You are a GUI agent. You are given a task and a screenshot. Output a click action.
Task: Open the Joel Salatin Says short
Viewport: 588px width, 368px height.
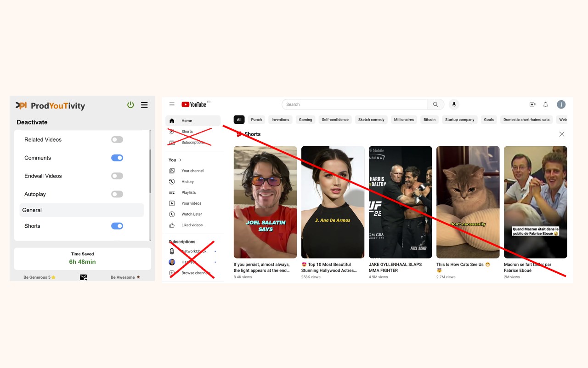(265, 202)
